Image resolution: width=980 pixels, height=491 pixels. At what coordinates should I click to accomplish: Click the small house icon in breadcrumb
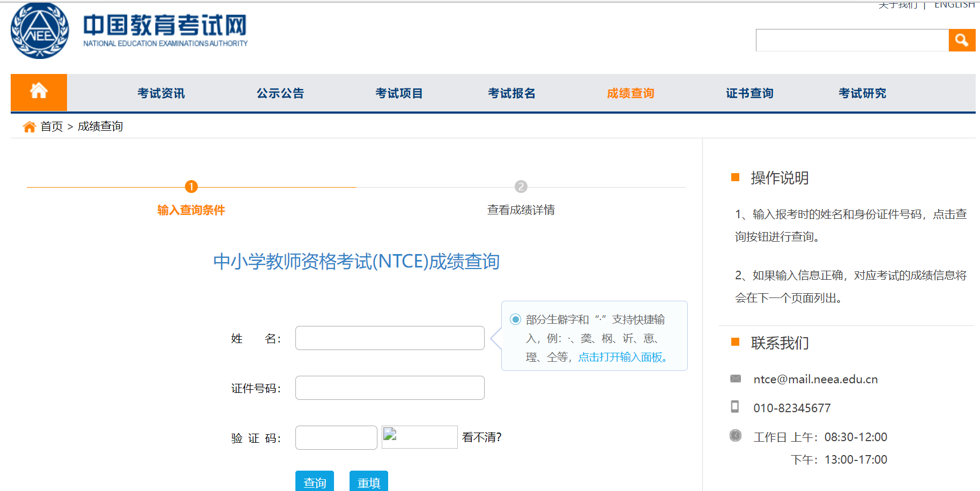point(29,127)
